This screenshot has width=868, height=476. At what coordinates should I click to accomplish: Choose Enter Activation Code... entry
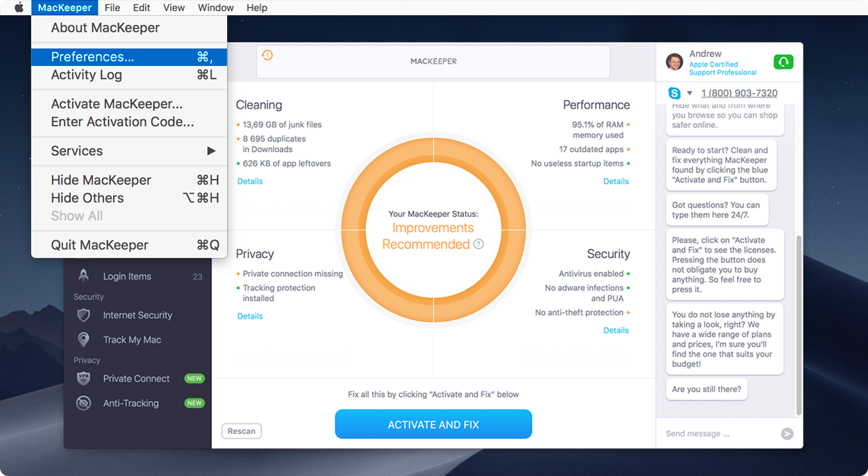129,121
